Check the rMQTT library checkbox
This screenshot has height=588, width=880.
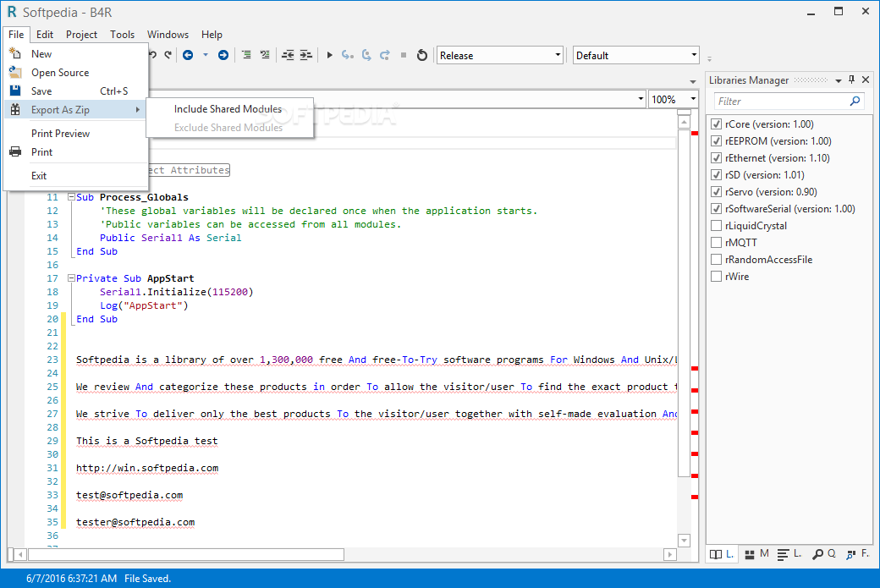point(716,242)
